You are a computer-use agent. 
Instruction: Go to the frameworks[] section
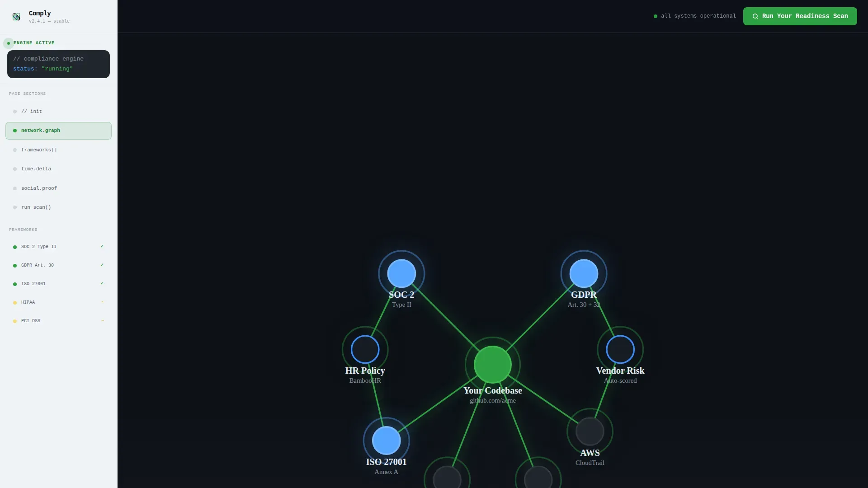click(x=58, y=150)
